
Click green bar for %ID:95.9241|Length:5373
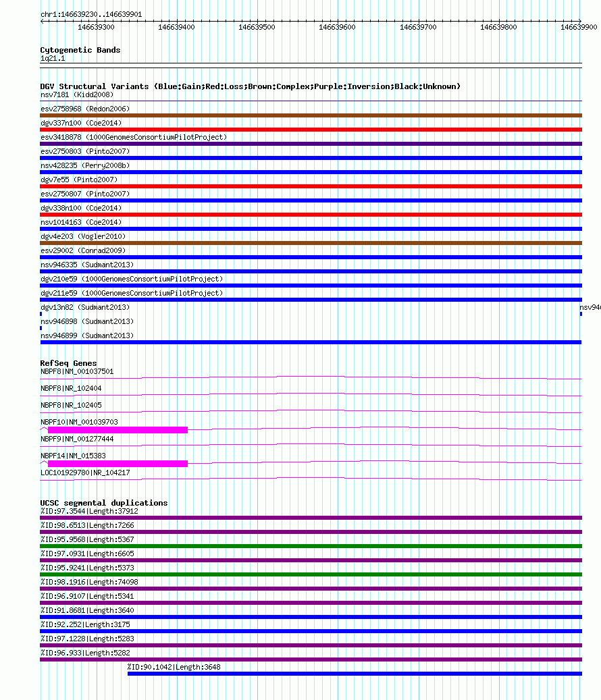tap(311, 574)
